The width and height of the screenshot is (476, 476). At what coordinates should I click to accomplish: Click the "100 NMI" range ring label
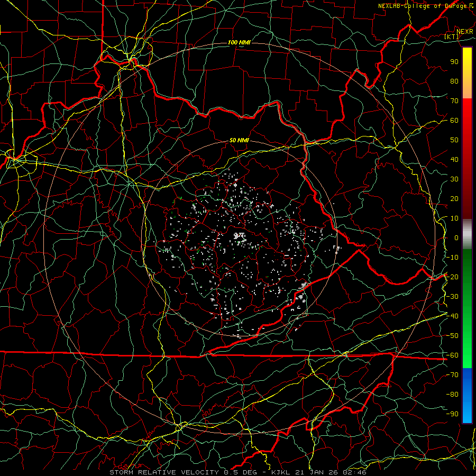pos(239,42)
